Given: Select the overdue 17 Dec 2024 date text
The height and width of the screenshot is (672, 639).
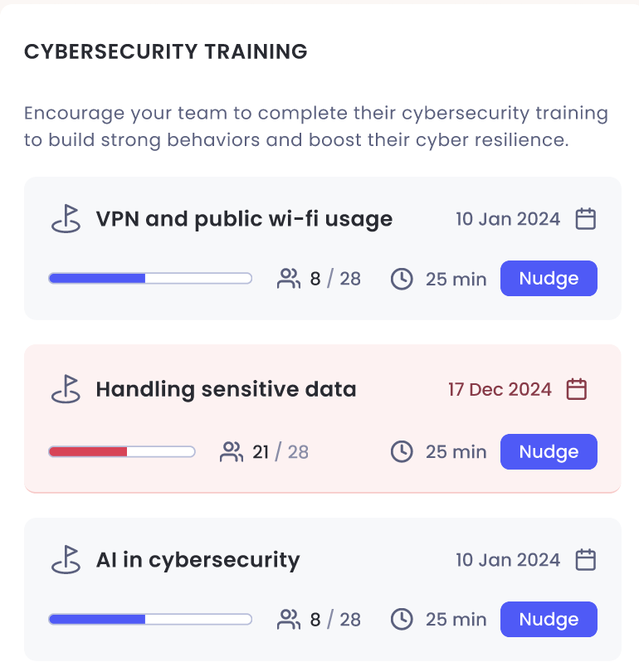Looking at the screenshot, I should point(500,390).
